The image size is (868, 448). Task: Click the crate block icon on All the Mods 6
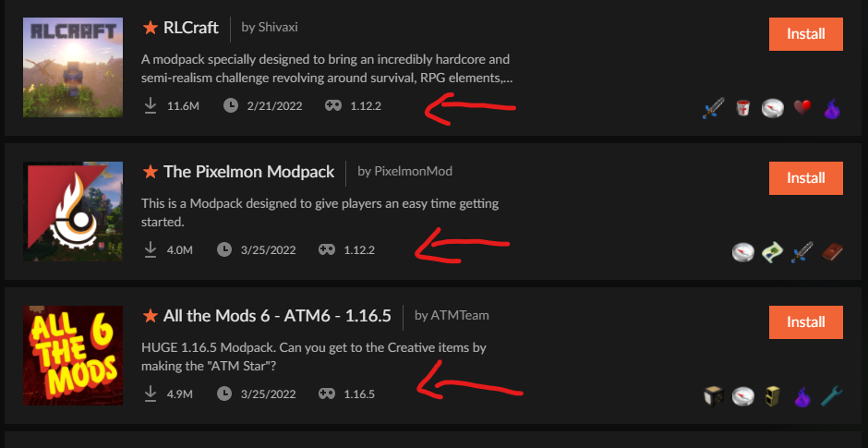click(713, 396)
